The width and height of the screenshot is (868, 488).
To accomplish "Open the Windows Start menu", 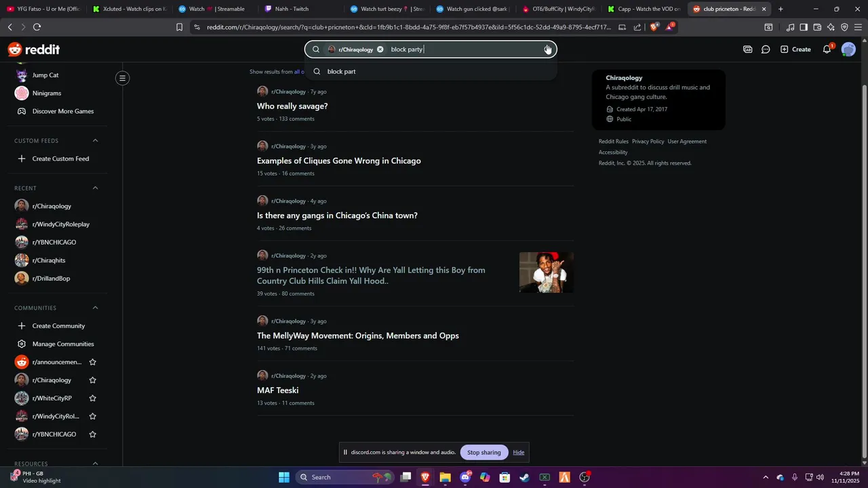I will coord(284,477).
